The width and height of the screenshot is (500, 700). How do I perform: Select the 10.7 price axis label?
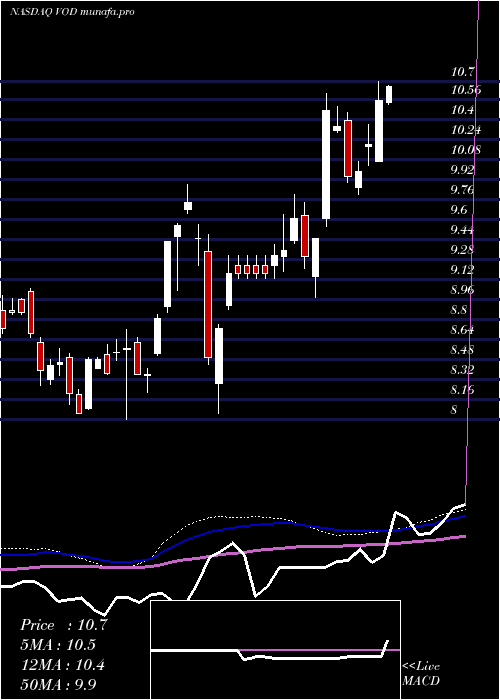[x=463, y=71]
